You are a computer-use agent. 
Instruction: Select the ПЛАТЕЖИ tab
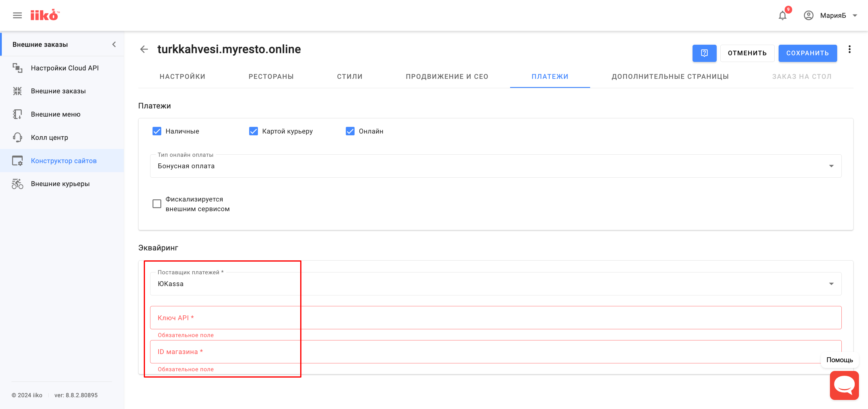coord(550,76)
